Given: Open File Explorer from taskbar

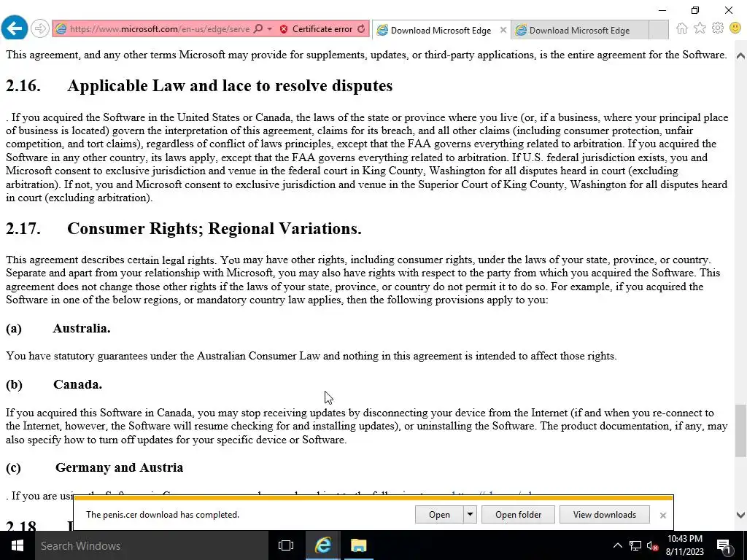Looking at the screenshot, I should point(359,545).
